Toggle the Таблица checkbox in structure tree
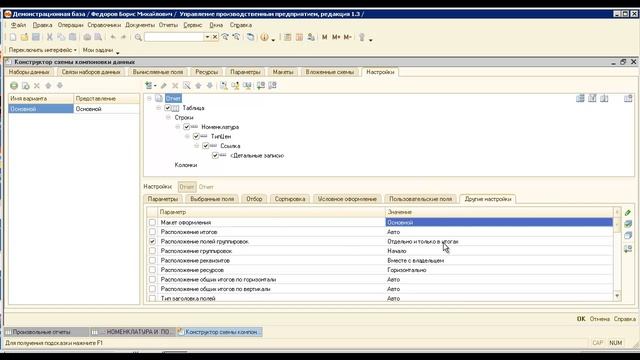 [x=168, y=108]
